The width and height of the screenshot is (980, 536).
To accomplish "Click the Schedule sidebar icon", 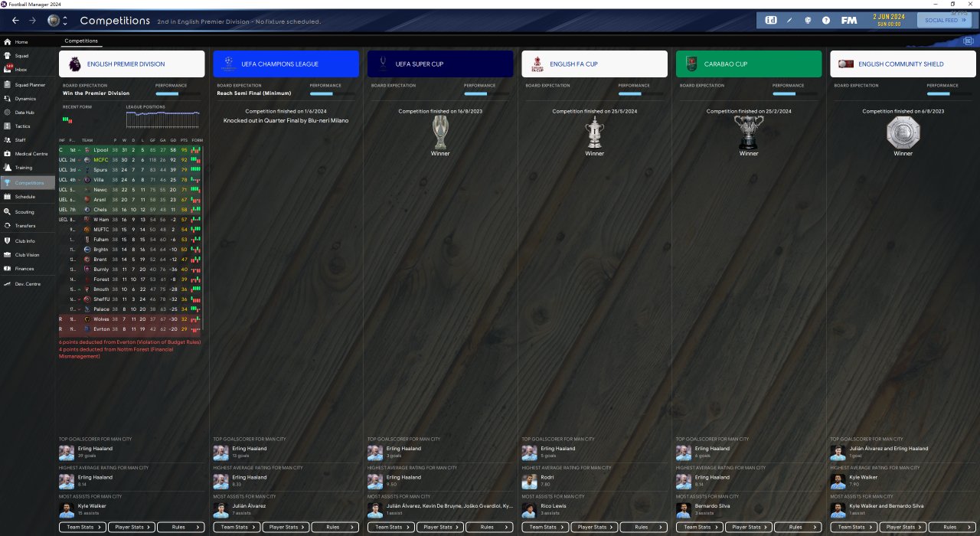I will pos(8,197).
